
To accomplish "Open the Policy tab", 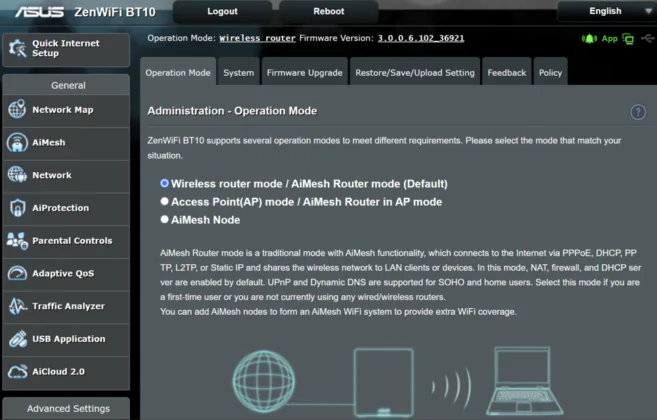I will point(550,72).
